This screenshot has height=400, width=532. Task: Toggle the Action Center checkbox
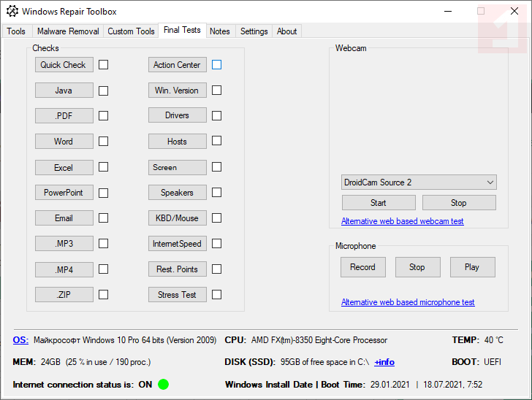coord(217,65)
